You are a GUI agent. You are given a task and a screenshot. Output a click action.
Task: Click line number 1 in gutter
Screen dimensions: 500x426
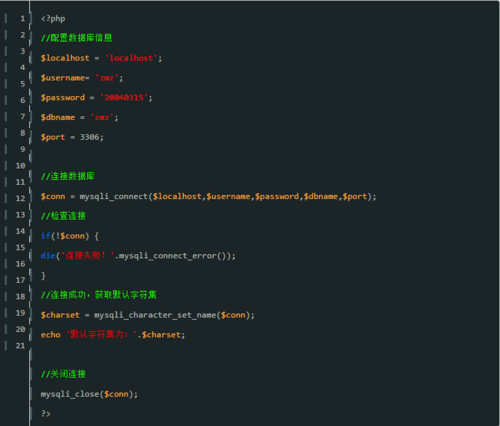pos(22,18)
